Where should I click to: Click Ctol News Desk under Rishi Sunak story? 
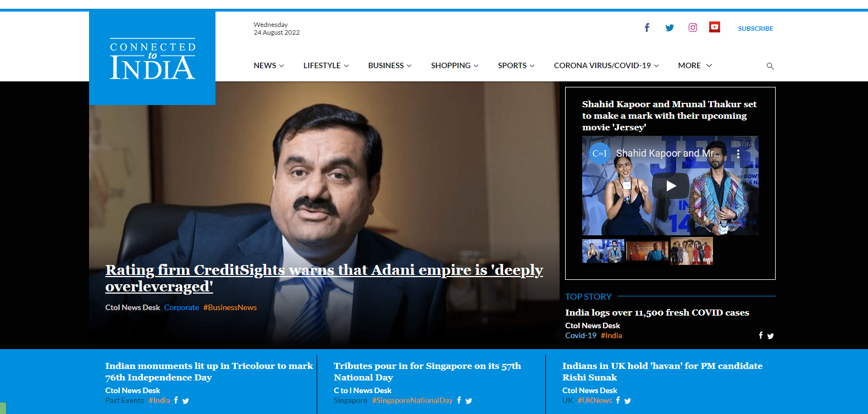[590, 390]
